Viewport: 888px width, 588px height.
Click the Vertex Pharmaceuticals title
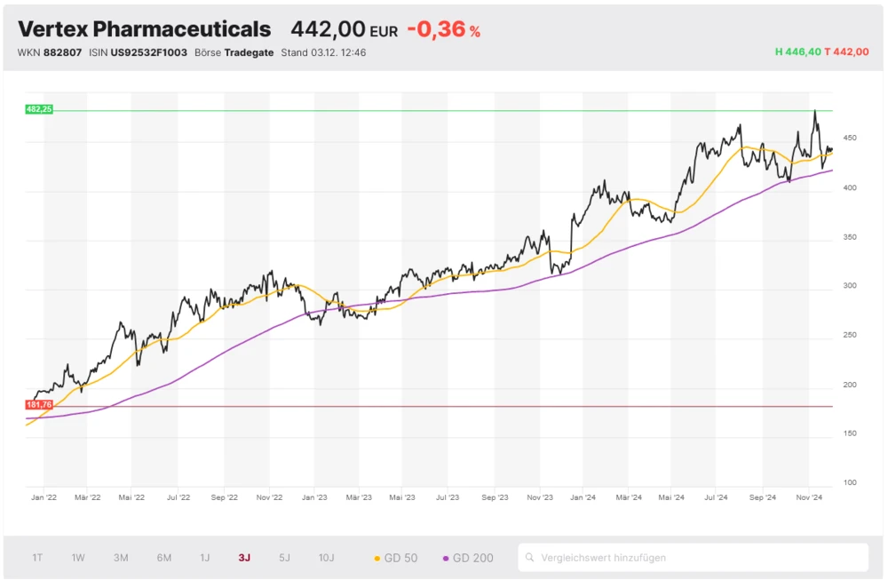(142, 29)
